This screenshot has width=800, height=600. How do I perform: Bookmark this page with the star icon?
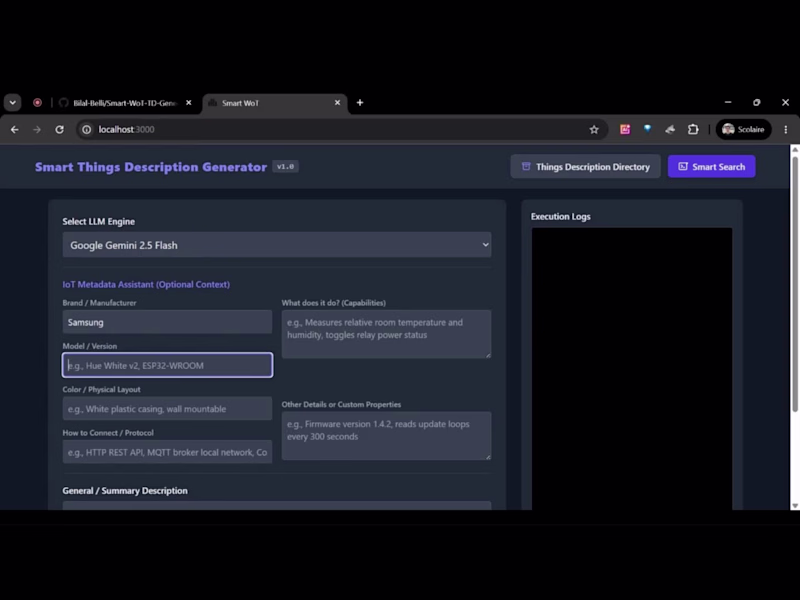click(594, 130)
